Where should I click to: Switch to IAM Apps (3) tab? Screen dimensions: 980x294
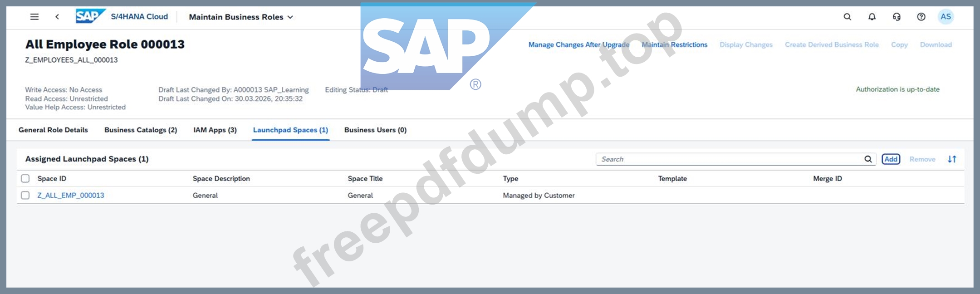pyautogui.click(x=215, y=130)
